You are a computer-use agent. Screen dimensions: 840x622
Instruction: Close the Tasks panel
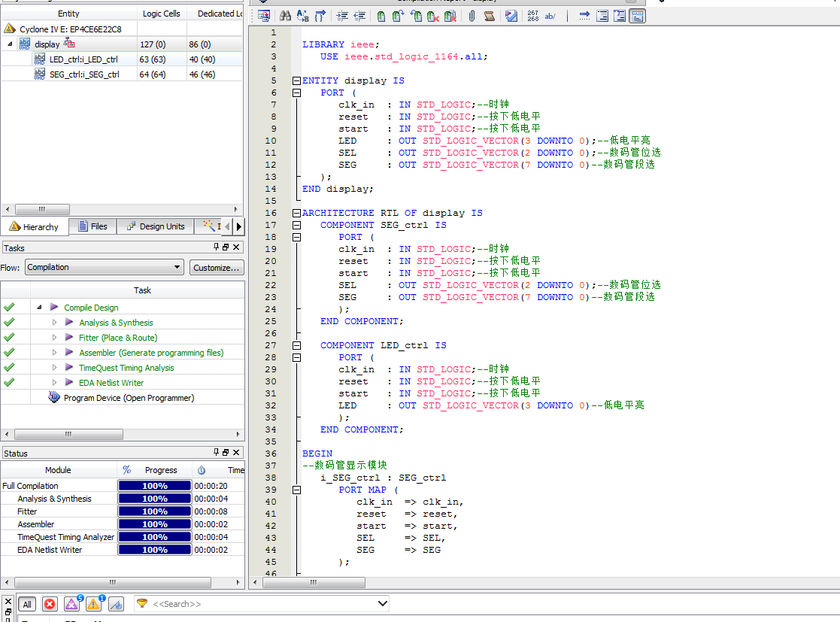coord(235,247)
